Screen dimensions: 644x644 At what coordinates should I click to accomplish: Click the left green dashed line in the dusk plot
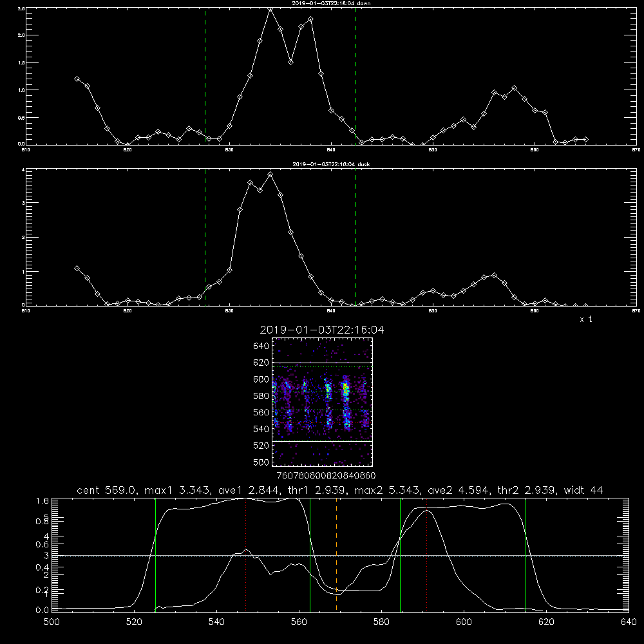click(x=205, y=238)
